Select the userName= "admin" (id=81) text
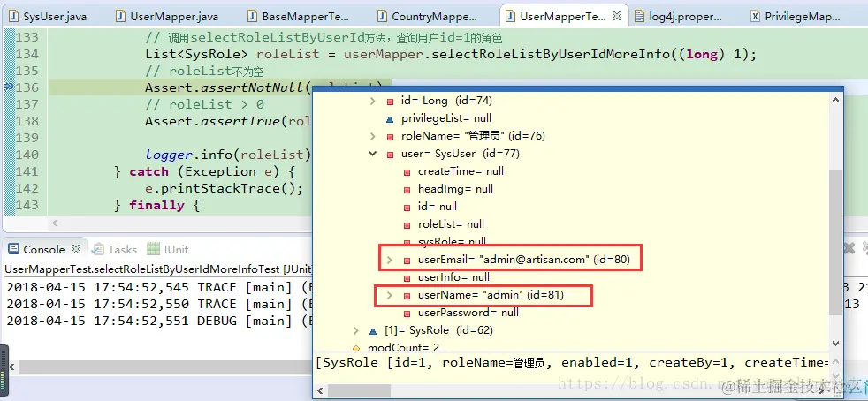Image resolution: width=868 pixels, height=401 pixels. pos(491,295)
